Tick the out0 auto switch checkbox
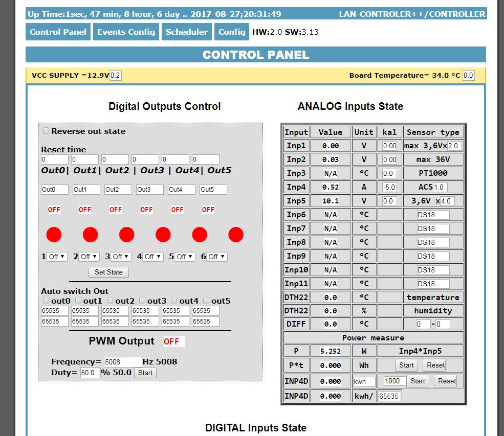 46,301
